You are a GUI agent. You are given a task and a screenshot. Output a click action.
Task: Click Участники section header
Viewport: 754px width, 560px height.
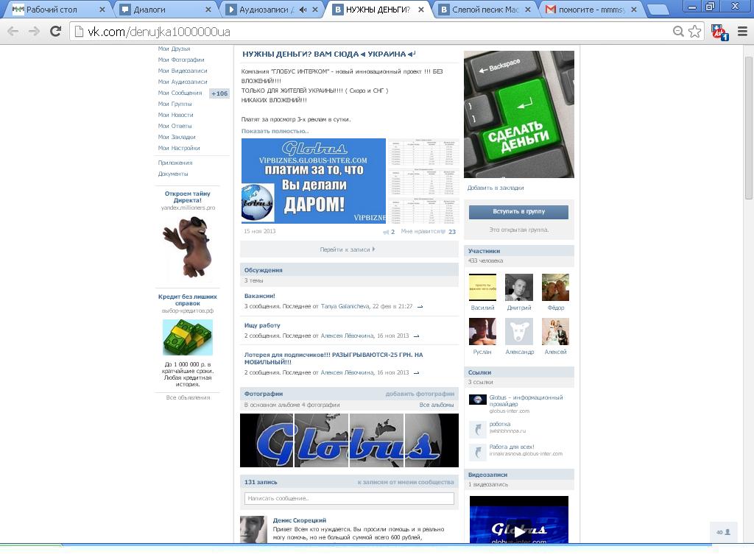click(x=519, y=251)
